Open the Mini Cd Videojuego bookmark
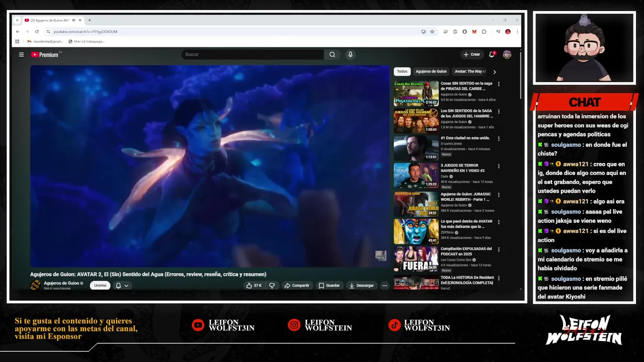Viewport: 644px width, 362px height. click(87, 41)
